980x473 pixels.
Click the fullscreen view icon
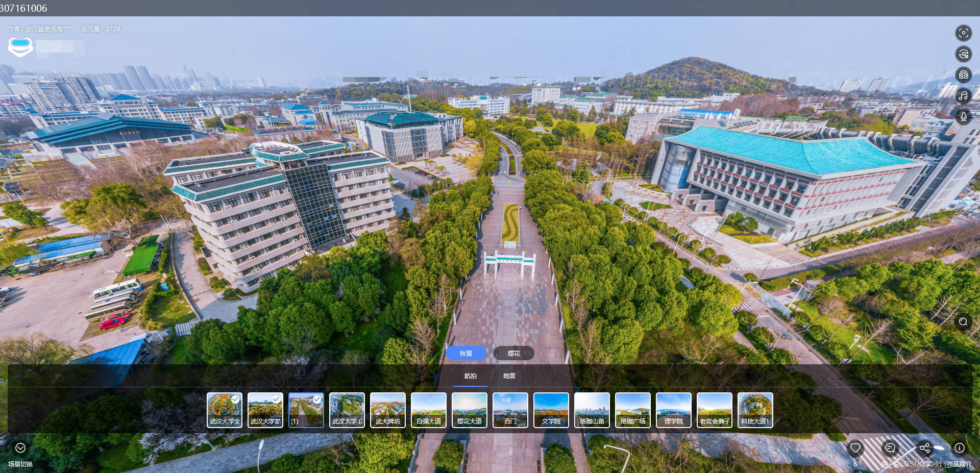click(x=963, y=33)
